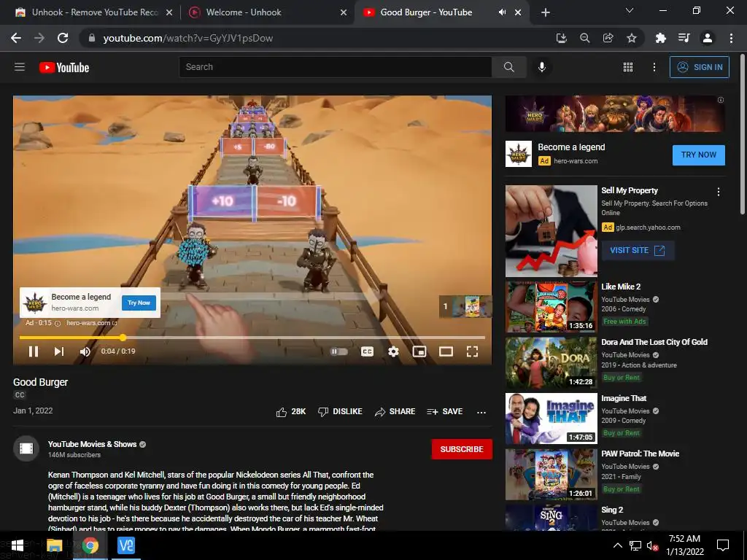Open PAW Patrol: The Movie title
Screen dimensions: 747x560
[640, 454]
